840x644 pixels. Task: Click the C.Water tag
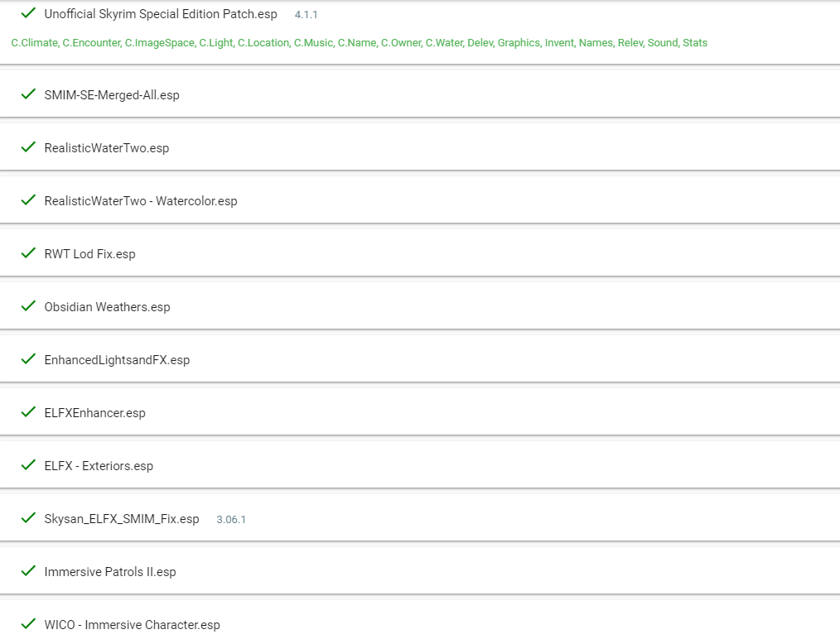click(x=445, y=43)
